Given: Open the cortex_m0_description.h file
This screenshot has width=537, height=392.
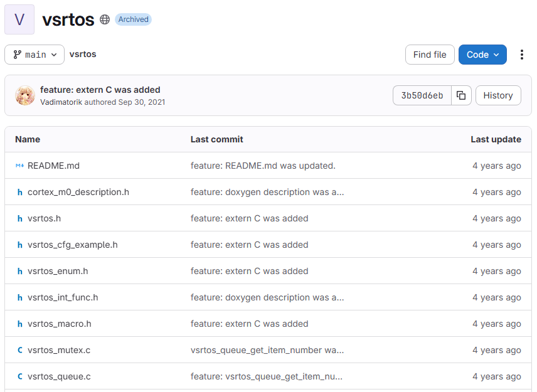Looking at the screenshot, I should (78, 192).
